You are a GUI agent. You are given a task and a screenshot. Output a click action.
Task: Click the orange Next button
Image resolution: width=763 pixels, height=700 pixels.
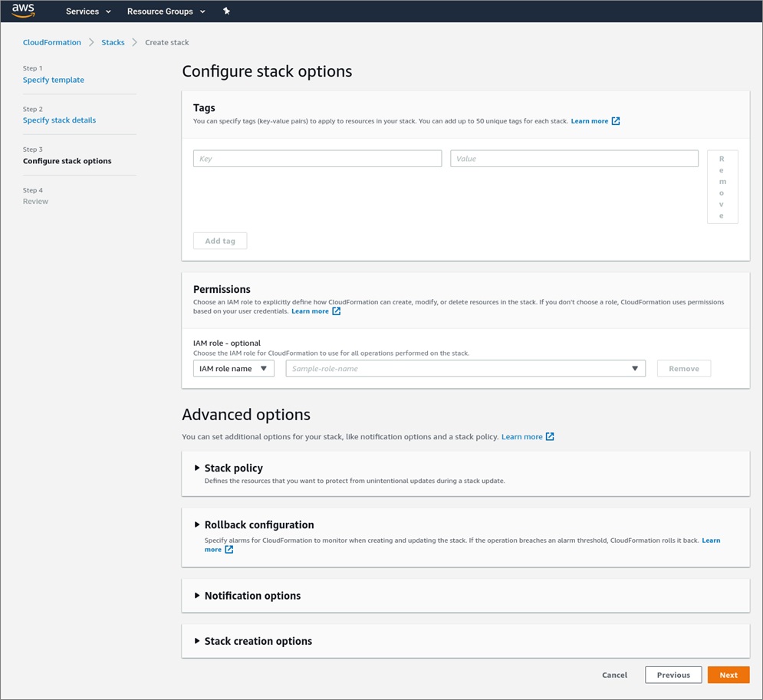(x=728, y=675)
